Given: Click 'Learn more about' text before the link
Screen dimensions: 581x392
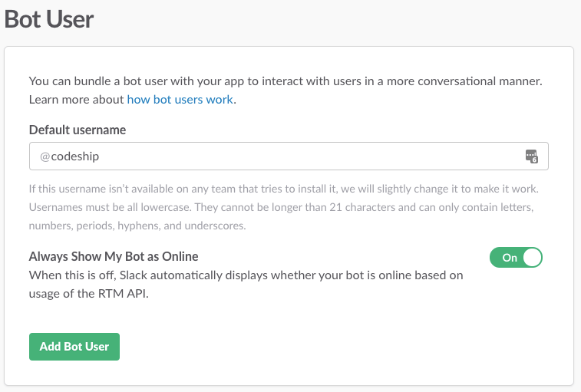Looking at the screenshot, I should pos(76,99).
